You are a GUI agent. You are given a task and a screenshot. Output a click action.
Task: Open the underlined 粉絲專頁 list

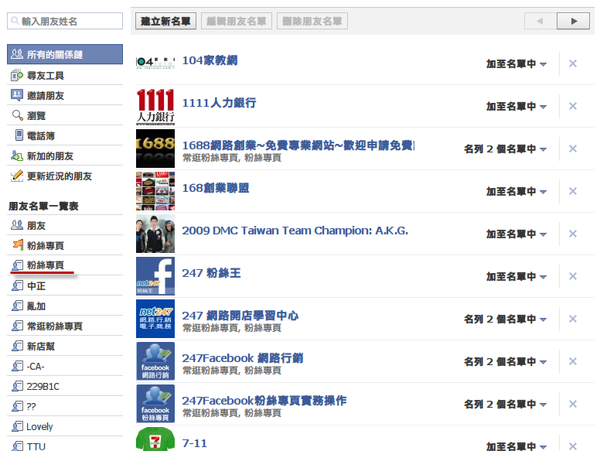pyautogui.click(x=65, y=265)
